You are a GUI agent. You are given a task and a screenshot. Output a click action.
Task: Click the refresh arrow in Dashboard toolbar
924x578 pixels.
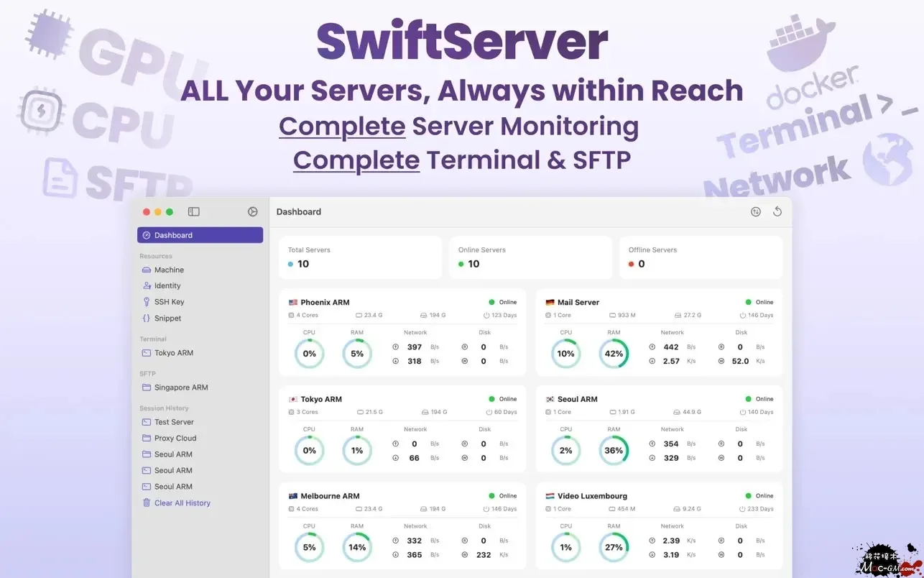pyautogui.click(x=777, y=211)
